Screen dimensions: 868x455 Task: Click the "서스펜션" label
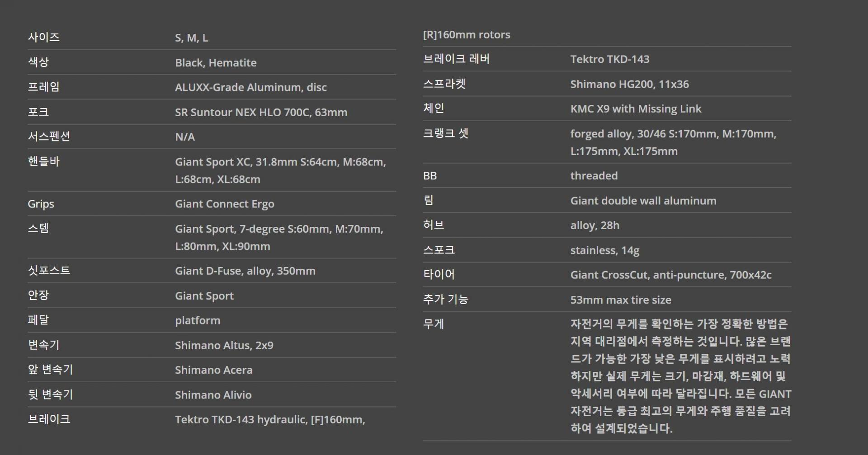pos(49,136)
